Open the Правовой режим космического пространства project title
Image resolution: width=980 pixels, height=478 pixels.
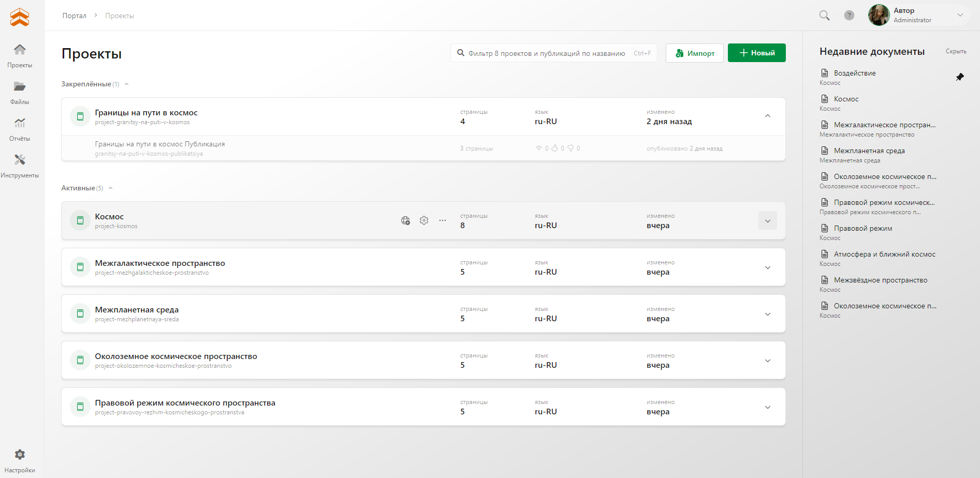(x=185, y=402)
